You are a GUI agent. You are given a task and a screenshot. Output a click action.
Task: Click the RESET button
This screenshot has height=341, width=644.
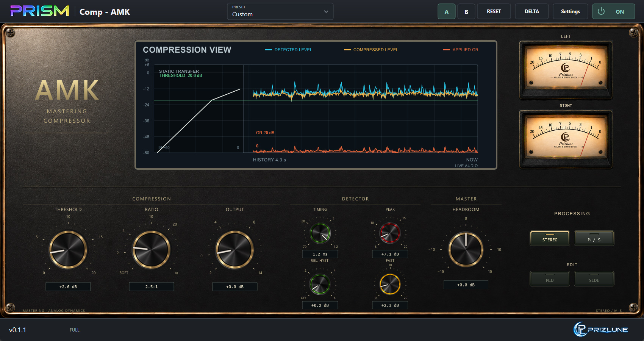[494, 11]
